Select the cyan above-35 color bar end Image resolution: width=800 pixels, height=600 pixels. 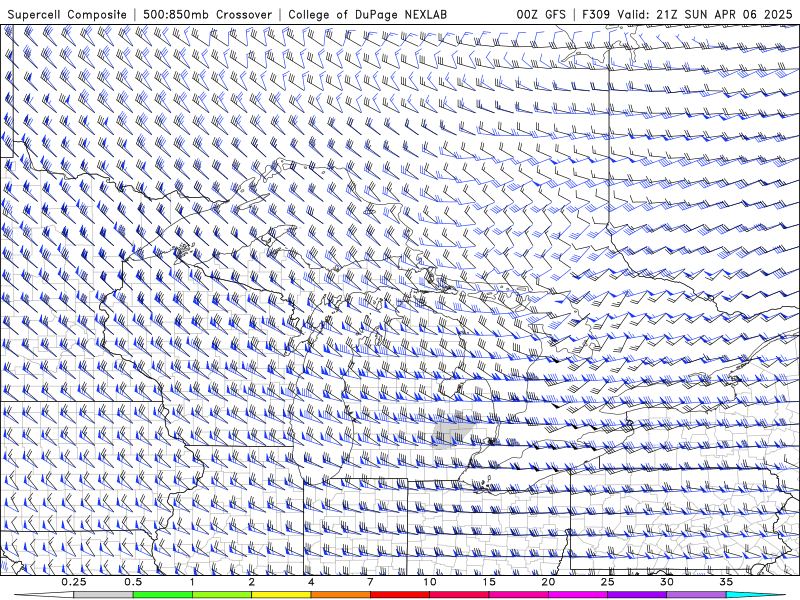(755, 595)
